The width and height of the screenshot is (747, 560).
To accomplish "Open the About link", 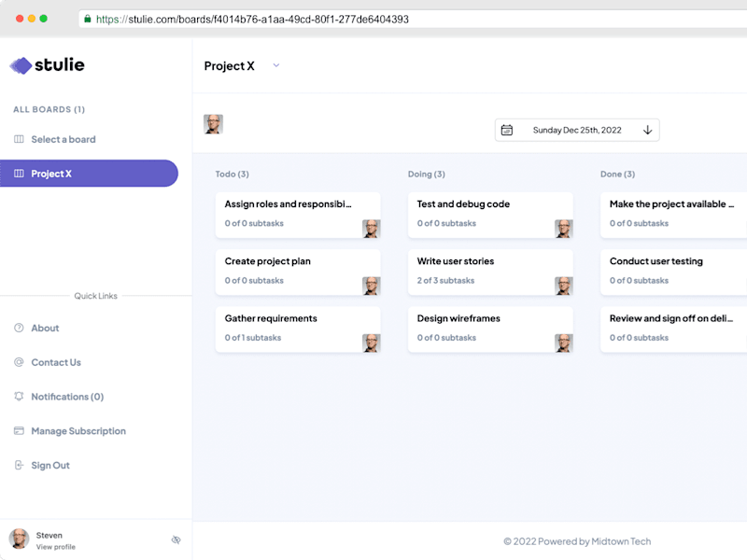I will pyautogui.click(x=45, y=328).
